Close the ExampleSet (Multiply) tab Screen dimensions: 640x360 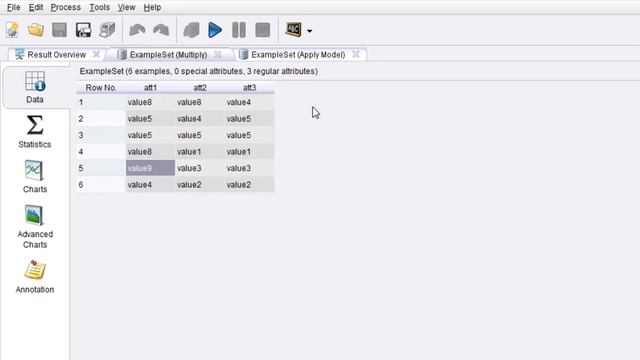[218, 54]
